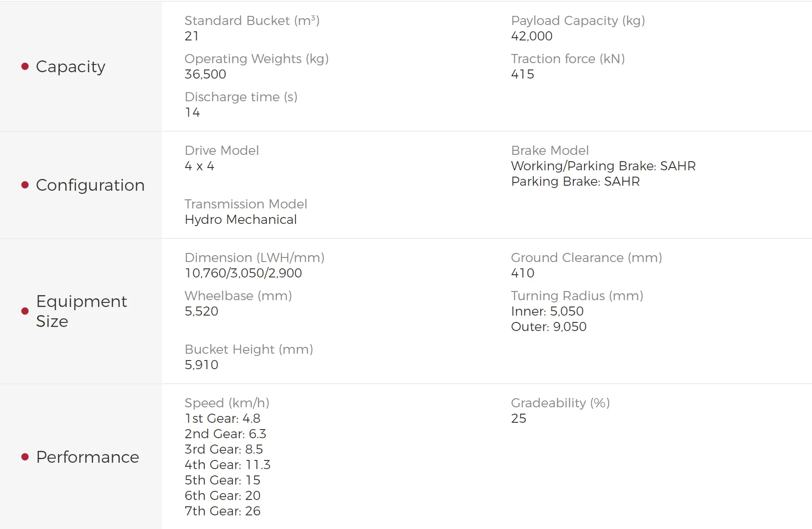Click the Ground Clearance (mm) label
The image size is (812, 529).
coord(586,258)
